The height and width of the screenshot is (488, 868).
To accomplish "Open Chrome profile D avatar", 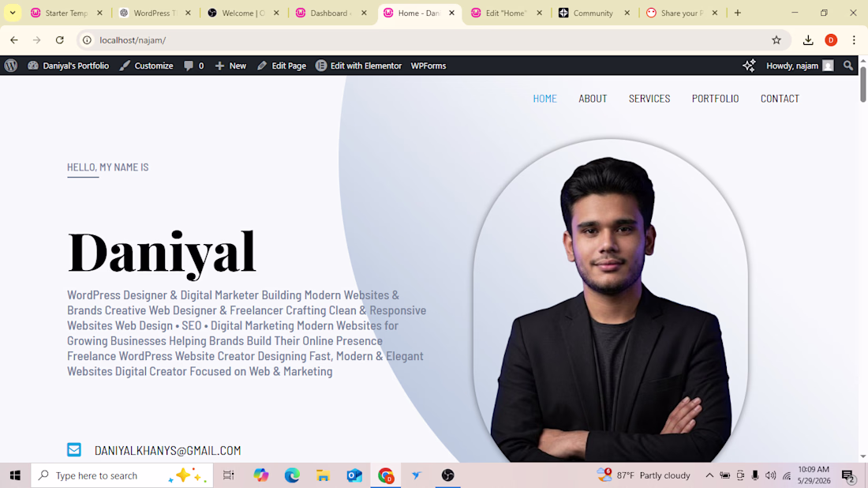I will pyautogui.click(x=831, y=40).
